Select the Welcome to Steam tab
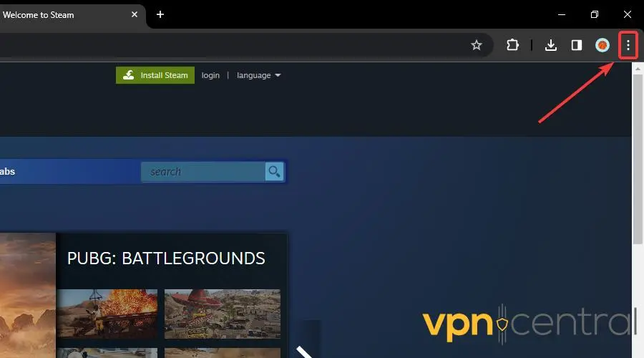This screenshot has height=358, width=644. (x=57, y=14)
